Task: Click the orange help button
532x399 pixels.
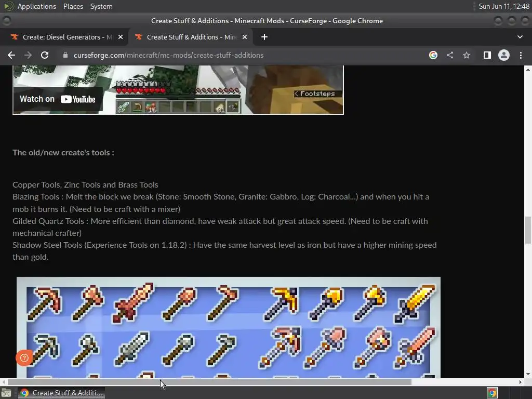Action: point(24,357)
